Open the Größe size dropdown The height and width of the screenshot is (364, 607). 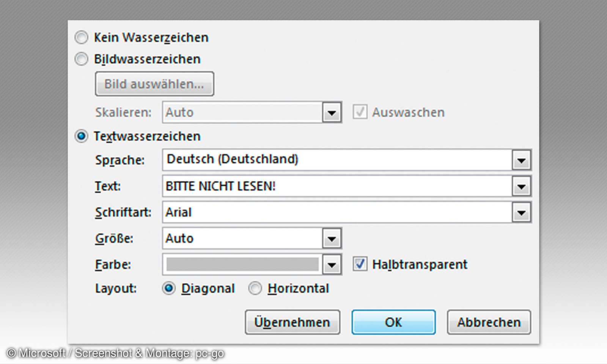(x=332, y=238)
